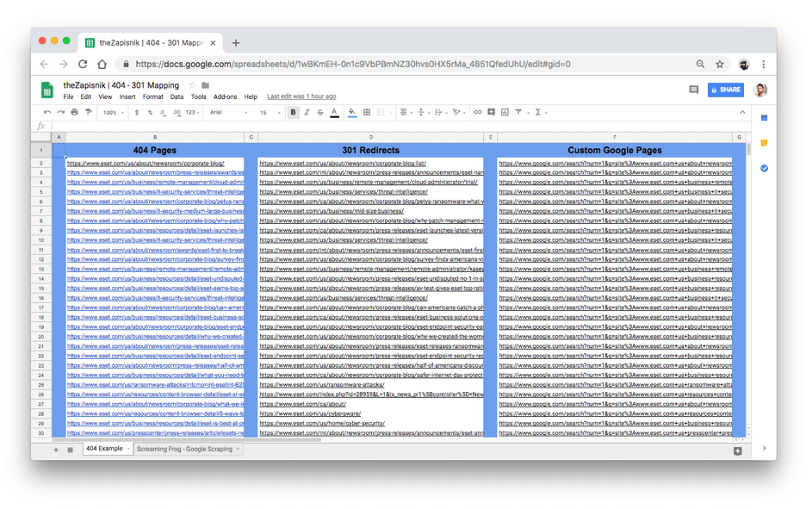Screen dimensions: 812x509
Task: Open the zoom 100% dropdown
Action: [x=114, y=112]
